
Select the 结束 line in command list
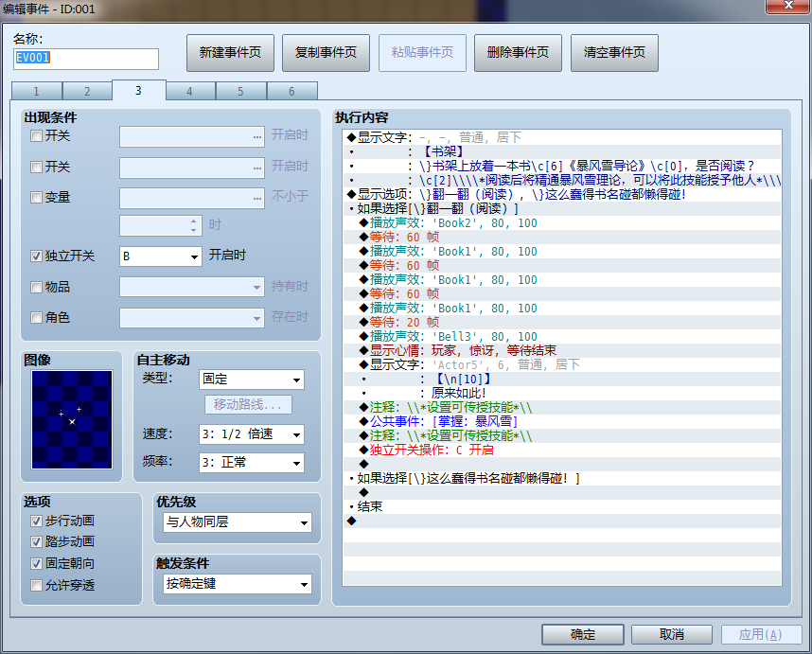[562, 507]
